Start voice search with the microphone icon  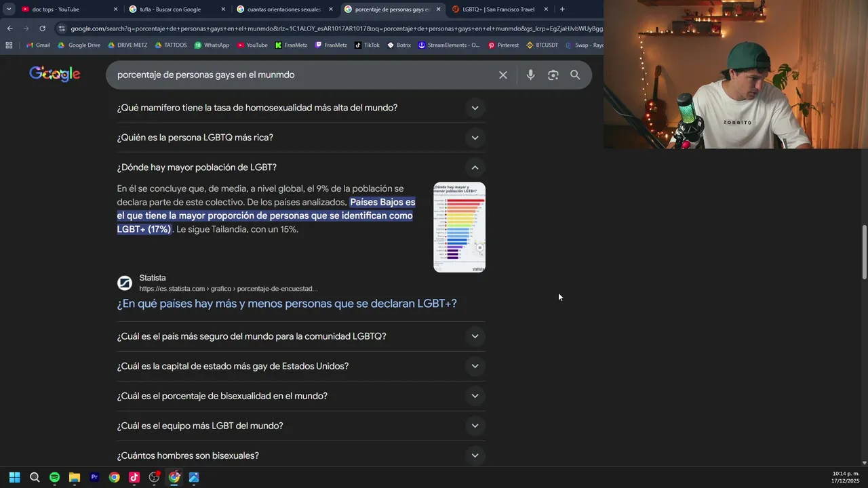531,75
